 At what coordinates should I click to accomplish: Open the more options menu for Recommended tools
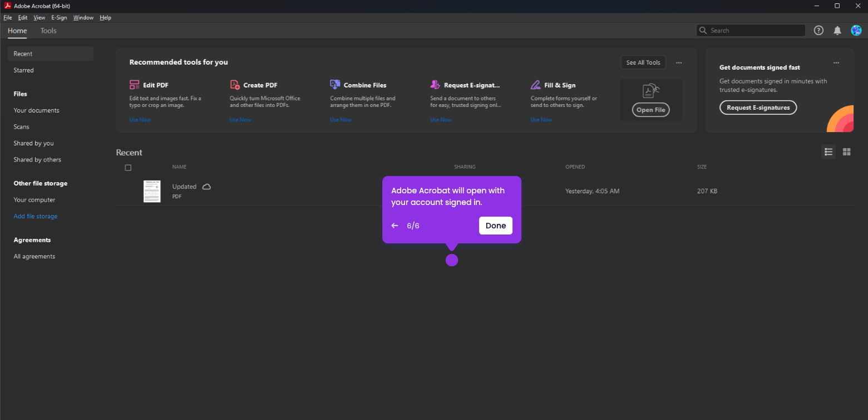coord(679,63)
